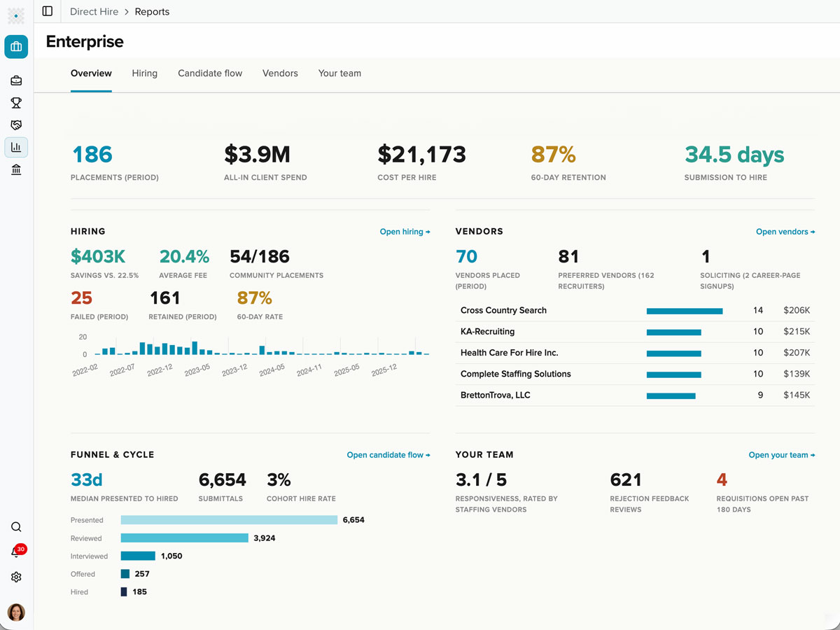Follow the Open hiring link
The image size is (840, 630).
point(405,232)
